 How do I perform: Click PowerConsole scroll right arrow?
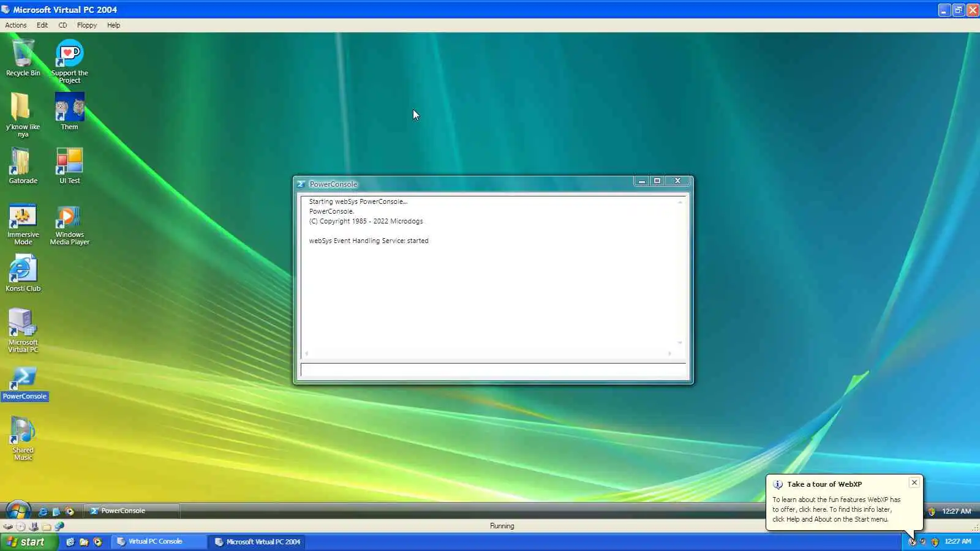coord(669,353)
